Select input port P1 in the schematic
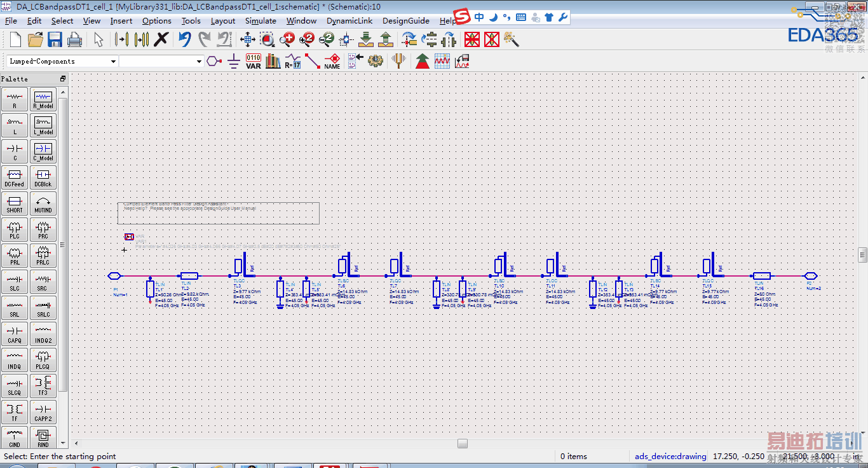Viewport: 868px width, 468px height. pyautogui.click(x=114, y=276)
